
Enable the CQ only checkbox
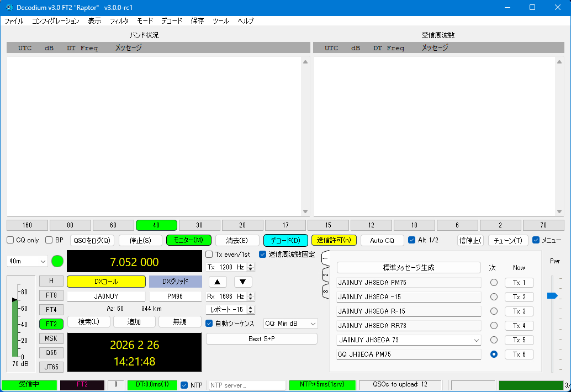[x=10, y=240]
